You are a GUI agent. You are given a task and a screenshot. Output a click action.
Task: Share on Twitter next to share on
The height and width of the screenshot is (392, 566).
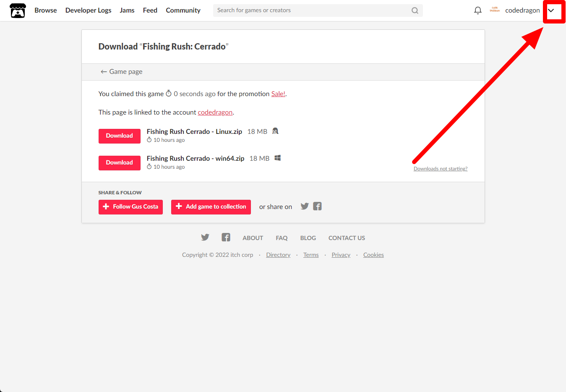click(x=305, y=206)
